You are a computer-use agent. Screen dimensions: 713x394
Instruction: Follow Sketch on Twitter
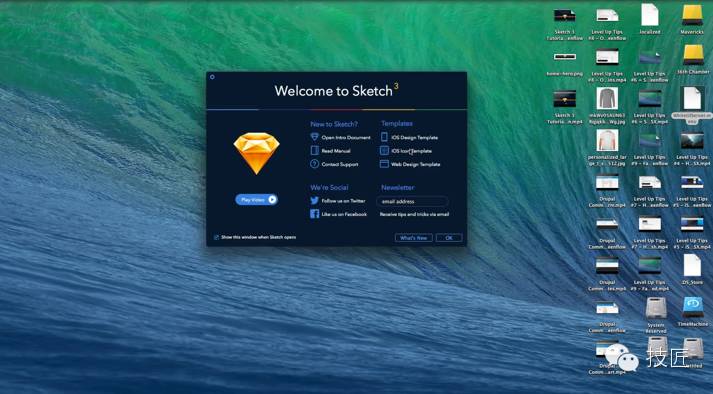click(338, 201)
